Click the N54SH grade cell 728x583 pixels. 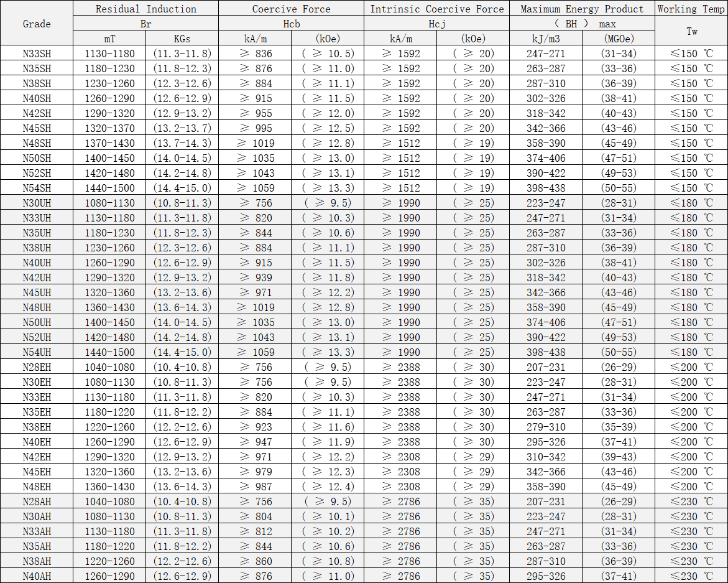click(x=37, y=188)
